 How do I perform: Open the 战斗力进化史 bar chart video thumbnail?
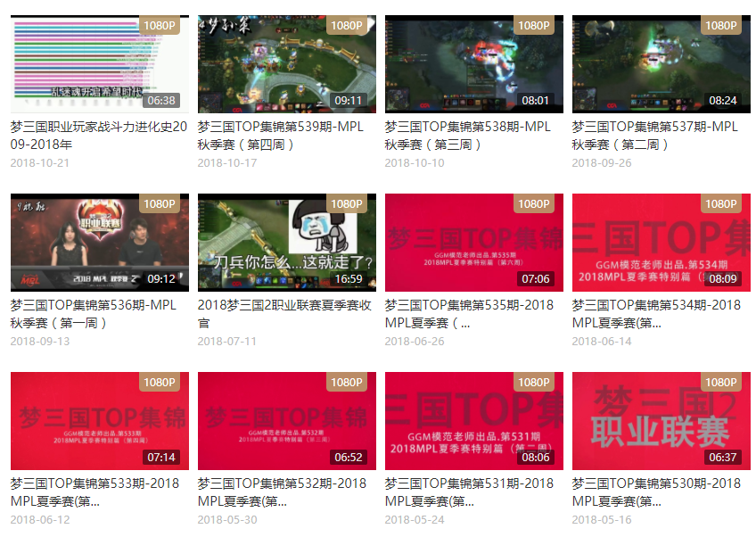(x=100, y=64)
